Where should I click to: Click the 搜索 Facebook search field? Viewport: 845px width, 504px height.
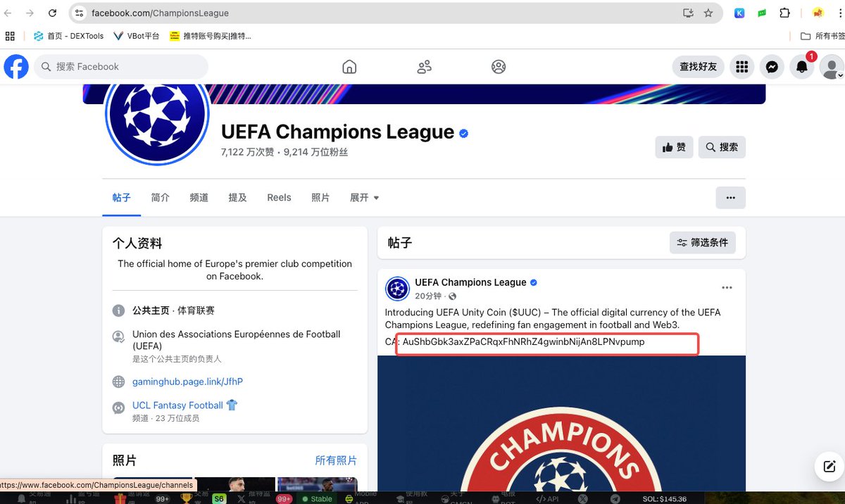tap(121, 67)
